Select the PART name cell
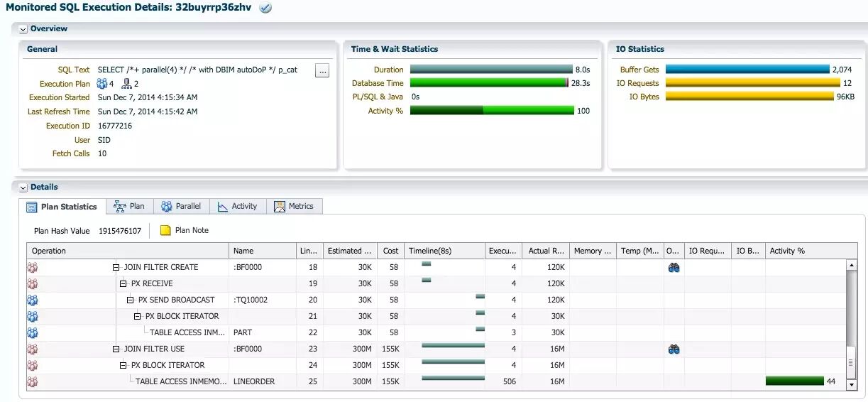The width and height of the screenshot is (868, 402). point(263,332)
